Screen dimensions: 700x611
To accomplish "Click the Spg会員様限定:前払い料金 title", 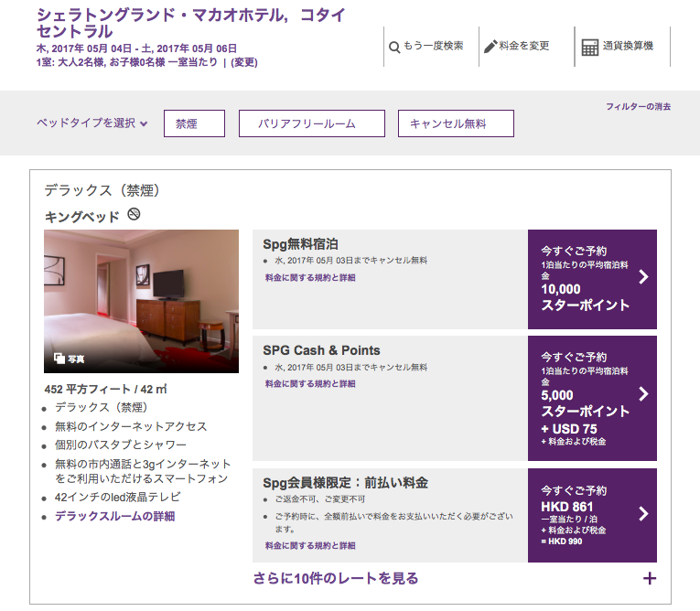I will pos(345,482).
